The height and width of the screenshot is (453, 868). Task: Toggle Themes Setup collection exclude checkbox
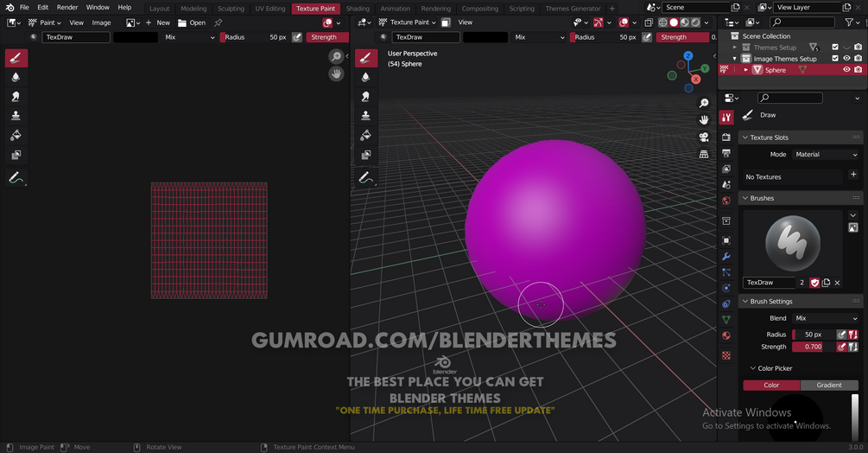point(835,47)
